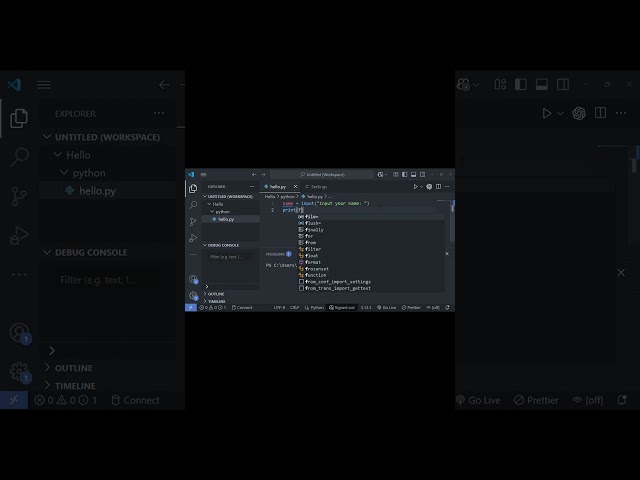640x480 pixels.
Task: Toggle bottom panel in small center window title bar
Action: pyautogui.click(x=413, y=174)
